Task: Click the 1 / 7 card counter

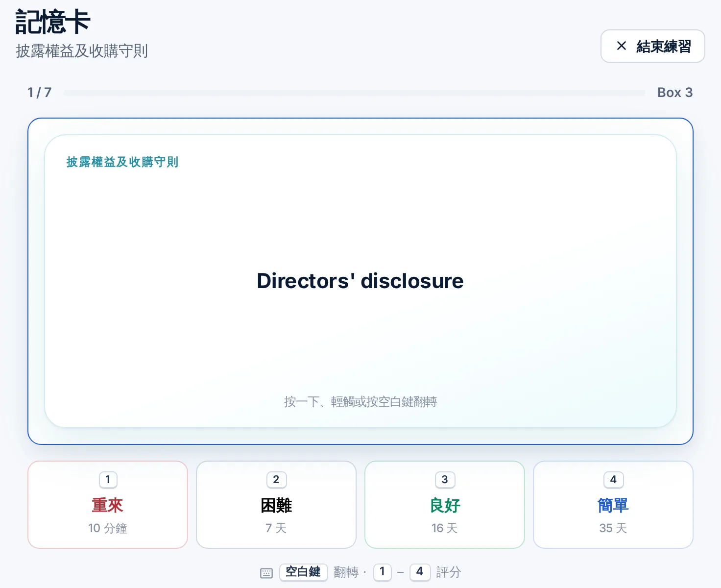Action: 39,93
